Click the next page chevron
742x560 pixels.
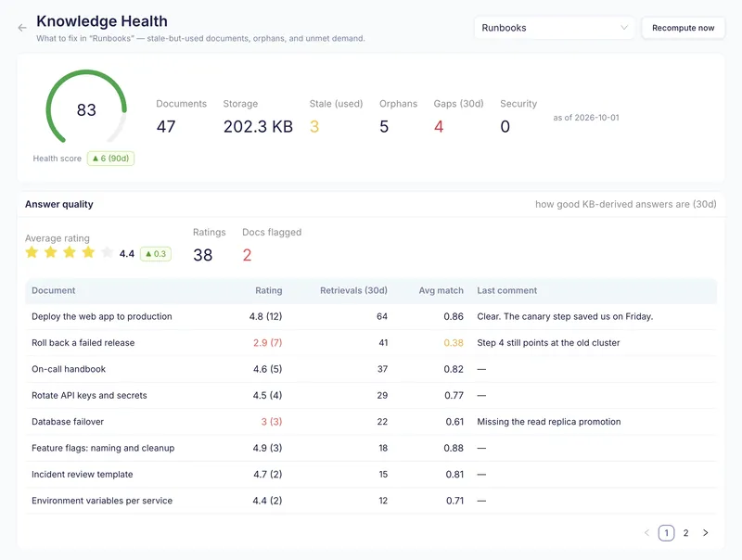[x=706, y=533]
